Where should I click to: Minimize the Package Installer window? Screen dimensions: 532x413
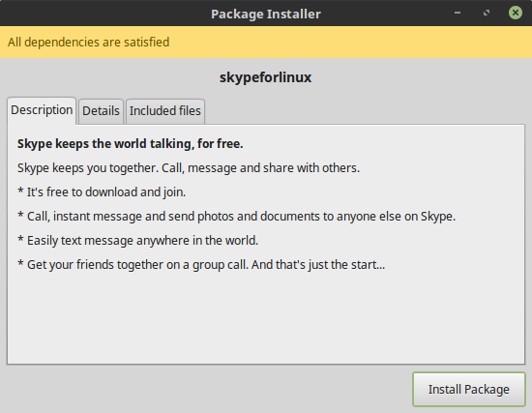[x=458, y=13]
